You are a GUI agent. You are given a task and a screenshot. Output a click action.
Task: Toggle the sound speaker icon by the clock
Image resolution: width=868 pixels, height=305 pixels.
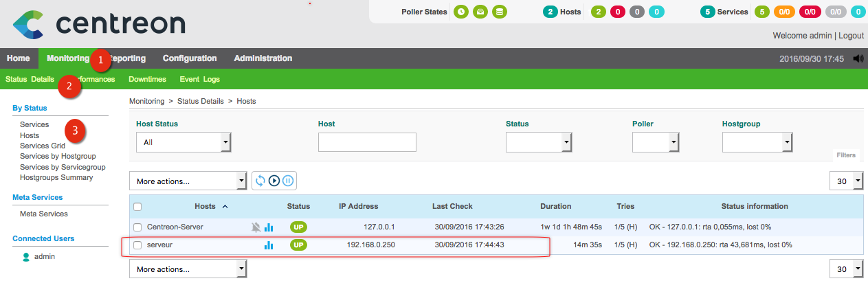click(x=858, y=58)
